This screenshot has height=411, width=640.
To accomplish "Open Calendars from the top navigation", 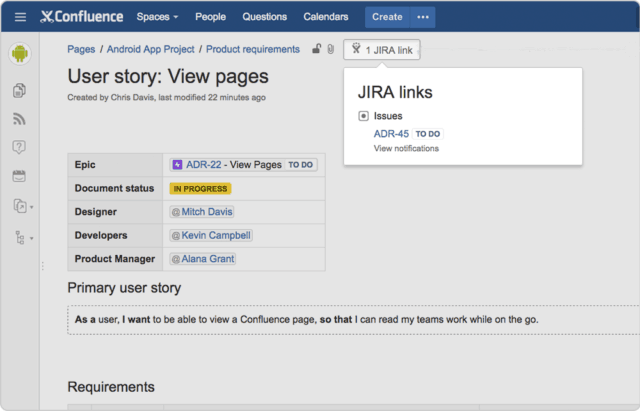I will pyautogui.click(x=326, y=17).
